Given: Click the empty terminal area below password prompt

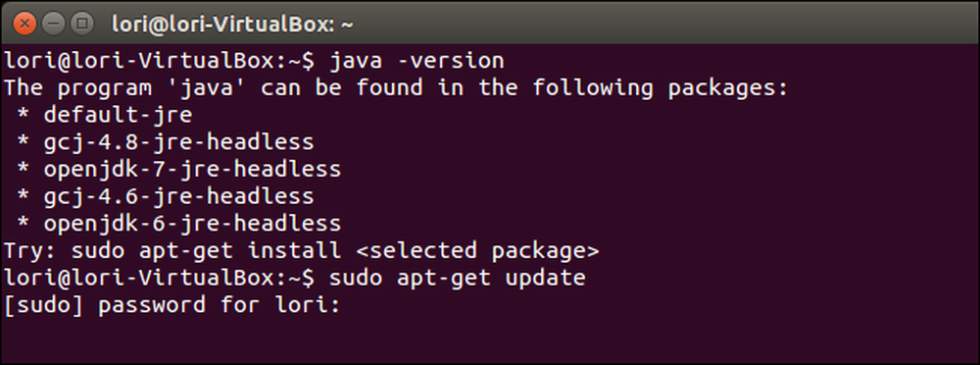Looking at the screenshot, I should (x=490, y=341).
